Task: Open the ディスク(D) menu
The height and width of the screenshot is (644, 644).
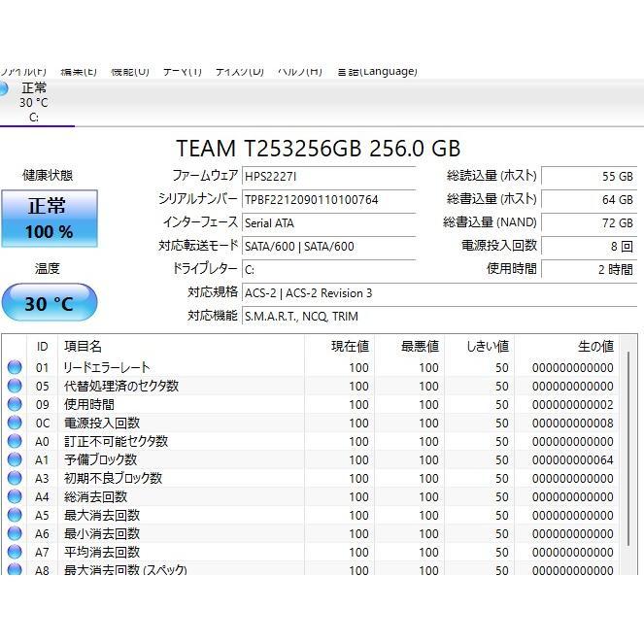Action: 239,71
